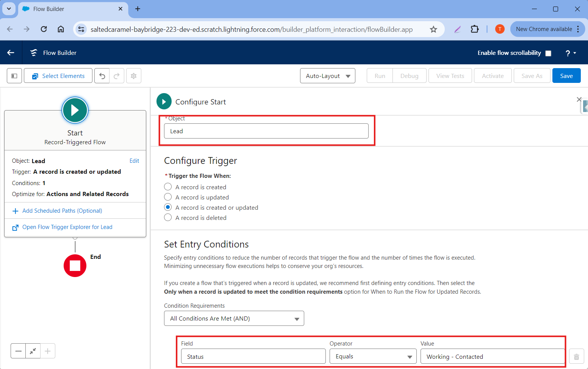Open Chrome tab search chevron

9,9
